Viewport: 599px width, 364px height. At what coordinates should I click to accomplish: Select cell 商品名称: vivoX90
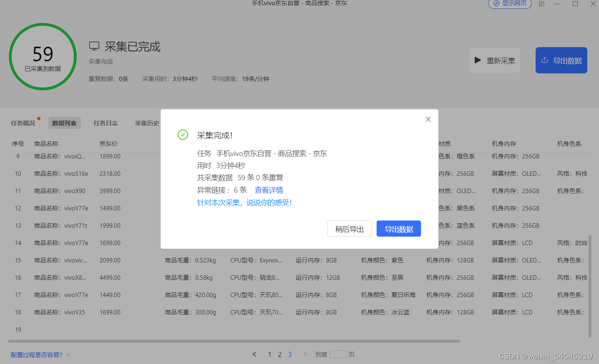(60, 191)
